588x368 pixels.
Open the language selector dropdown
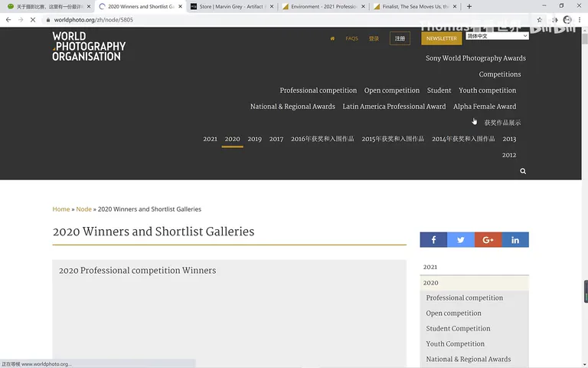tap(497, 36)
